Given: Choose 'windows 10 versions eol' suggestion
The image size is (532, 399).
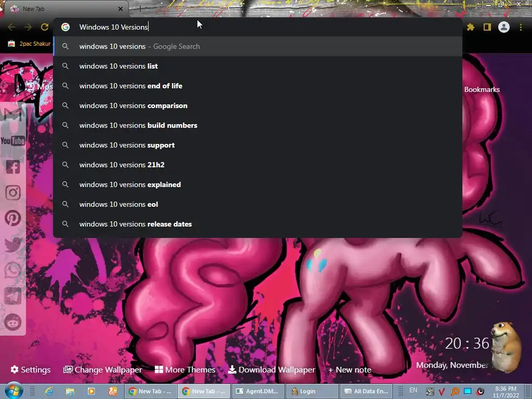Looking at the screenshot, I should coord(258,204).
